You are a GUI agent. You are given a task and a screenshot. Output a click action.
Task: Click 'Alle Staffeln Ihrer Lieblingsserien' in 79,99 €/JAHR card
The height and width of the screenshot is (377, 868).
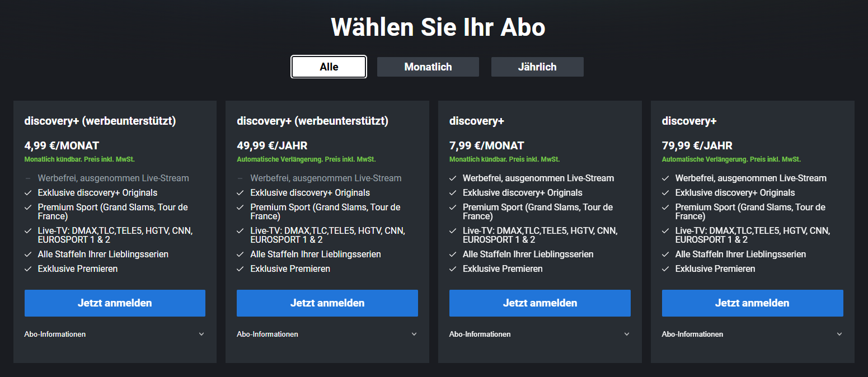[x=741, y=255]
